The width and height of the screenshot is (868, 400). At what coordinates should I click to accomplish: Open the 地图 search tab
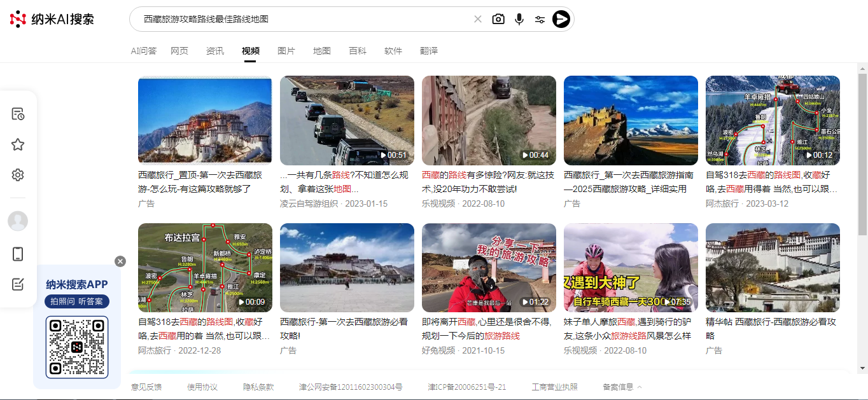(x=322, y=50)
